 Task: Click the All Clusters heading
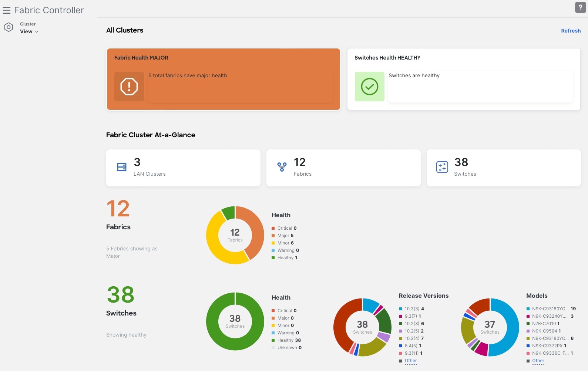pos(125,30)
